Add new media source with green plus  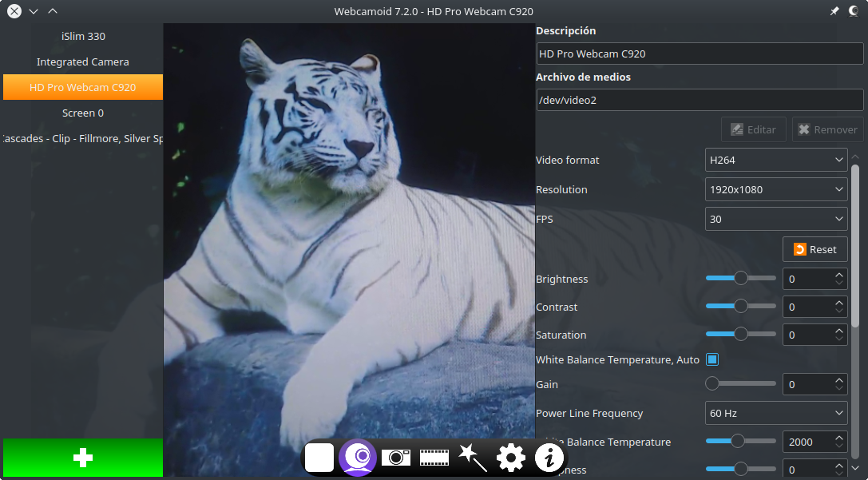82,458
